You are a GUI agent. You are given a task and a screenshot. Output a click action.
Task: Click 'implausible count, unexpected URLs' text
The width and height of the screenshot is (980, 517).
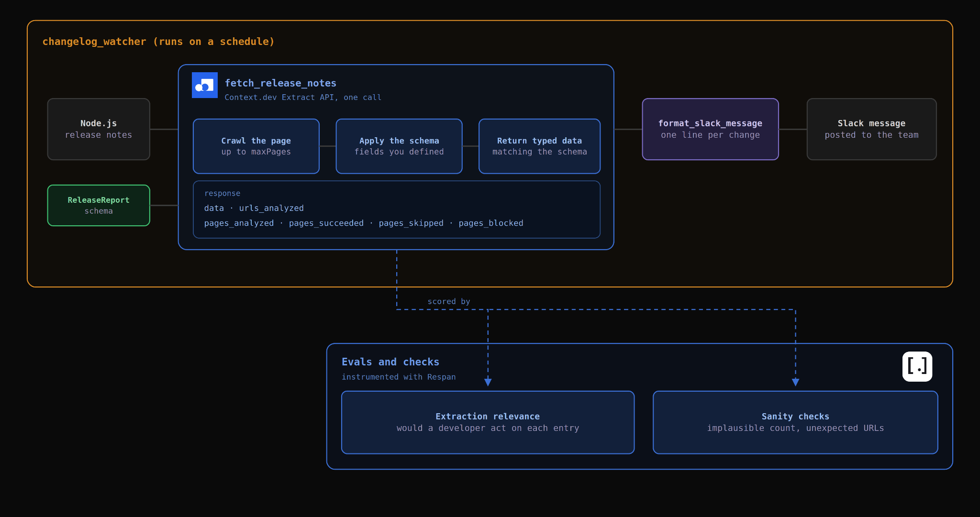[795, 428]
